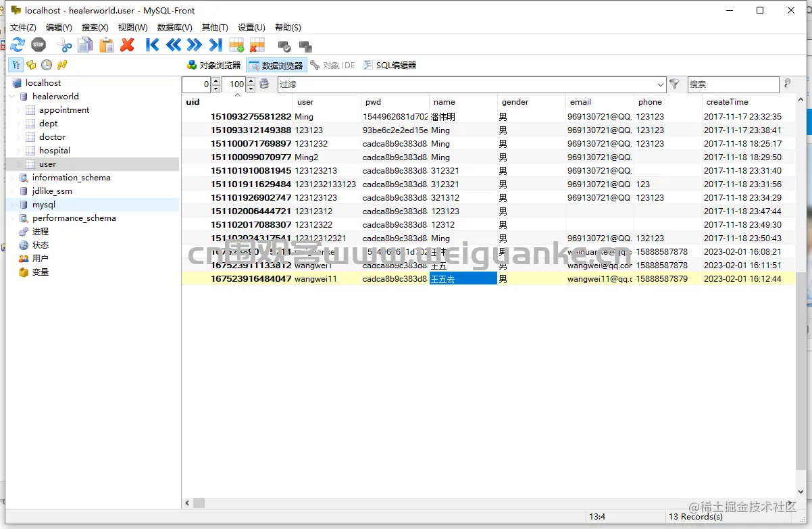Open 编辑(Y) menu
The width and height of the screenshot is (812, 529).
coord(59,27)
